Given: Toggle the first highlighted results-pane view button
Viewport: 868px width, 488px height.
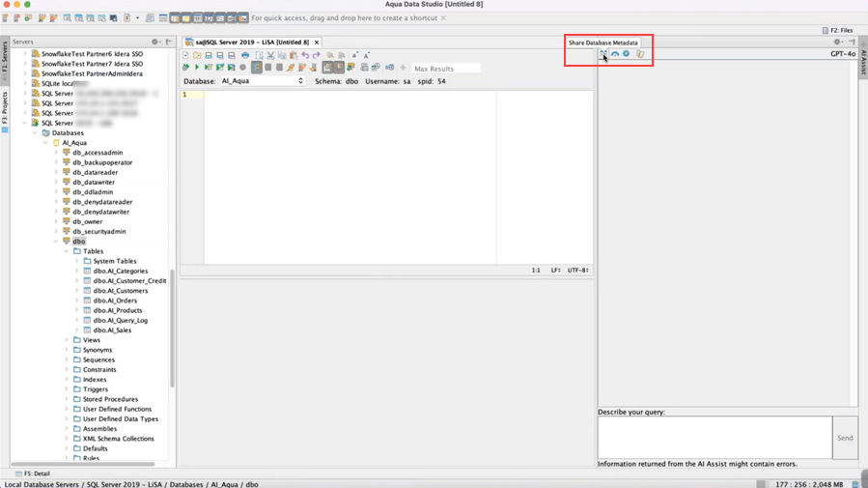Looking at the screenshot, I should coord(327,67).
